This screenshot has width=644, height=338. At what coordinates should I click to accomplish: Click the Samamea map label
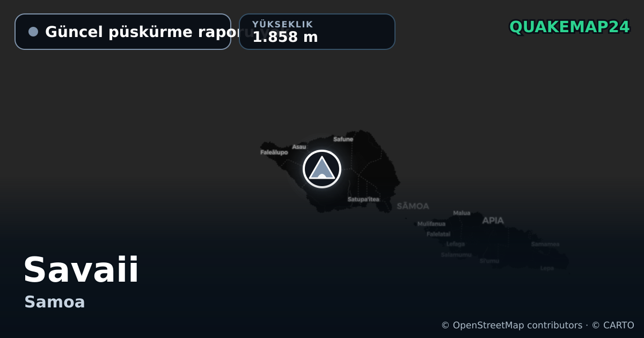(x=545, y=245)
